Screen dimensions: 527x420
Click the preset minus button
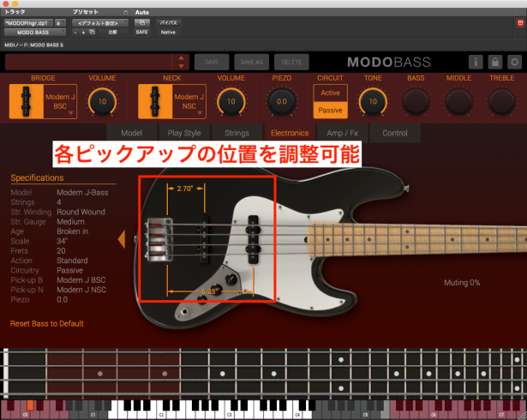(x=75, y=33)
